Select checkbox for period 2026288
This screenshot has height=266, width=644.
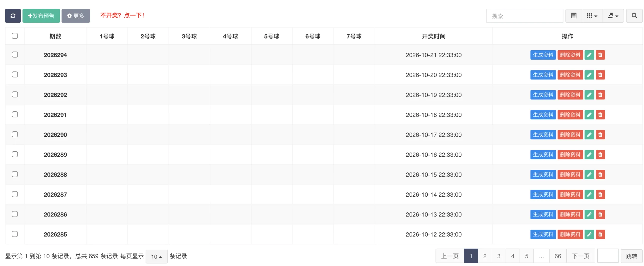click(x=15, y=174)
